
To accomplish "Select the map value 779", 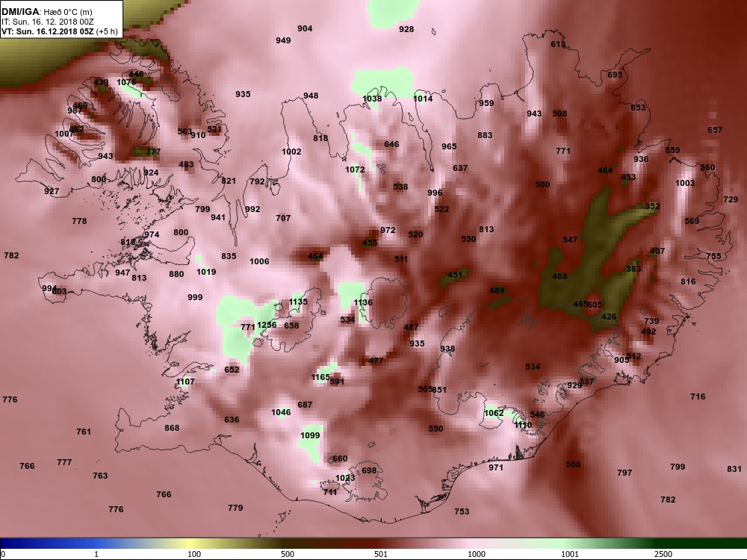I will coord(235,508).
